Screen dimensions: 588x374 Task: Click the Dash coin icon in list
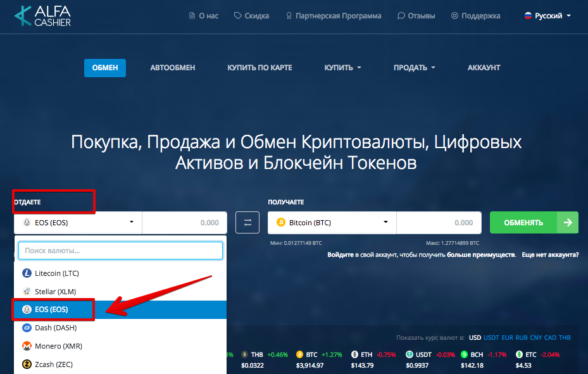click(x=27, y=328)
